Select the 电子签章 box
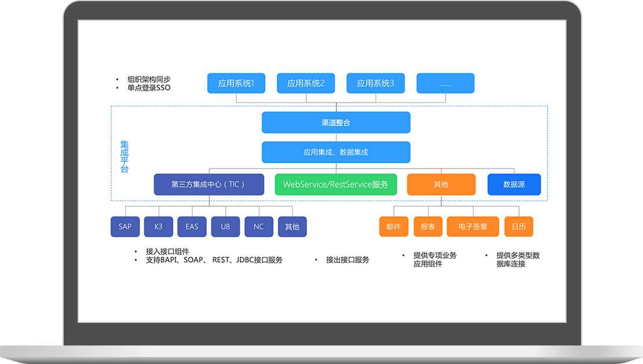 [x=473, y=227]
